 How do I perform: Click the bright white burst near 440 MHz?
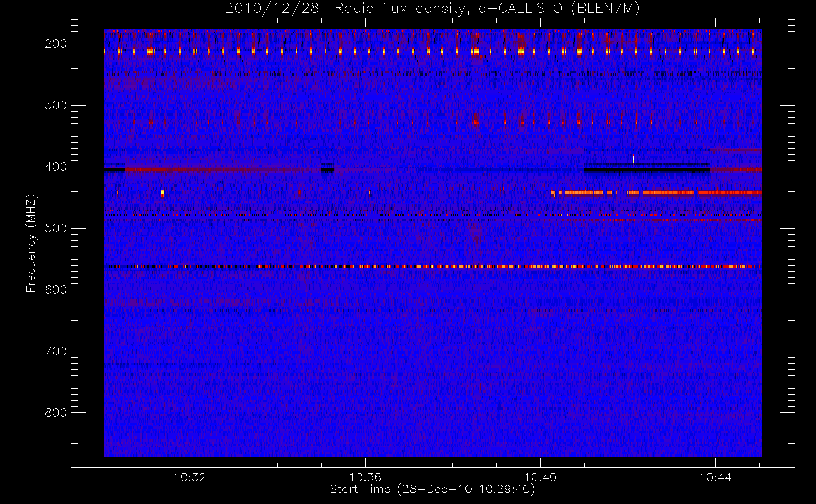coord(162,192)
